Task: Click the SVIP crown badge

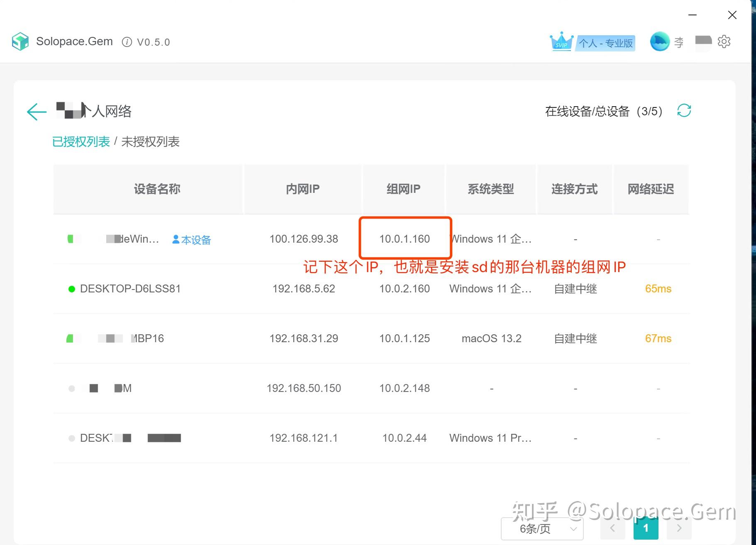Action: (562, 42)
